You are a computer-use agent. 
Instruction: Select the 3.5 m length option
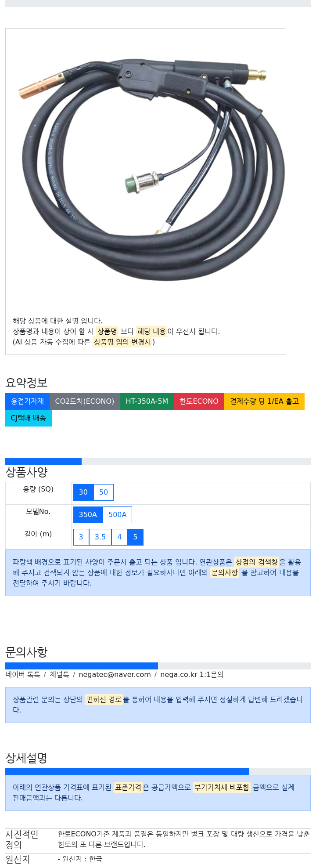tap(100, 537)
